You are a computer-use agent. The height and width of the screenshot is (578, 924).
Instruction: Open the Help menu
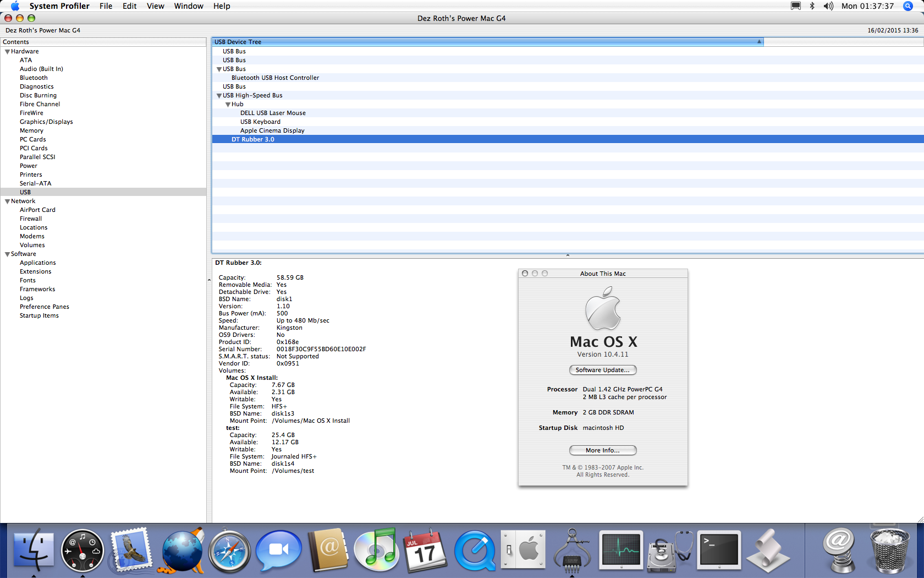tap(222, 6)
